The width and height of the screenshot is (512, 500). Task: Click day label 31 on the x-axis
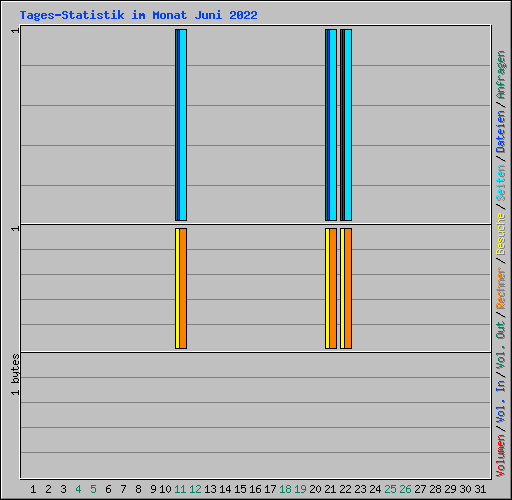(480, 489)
